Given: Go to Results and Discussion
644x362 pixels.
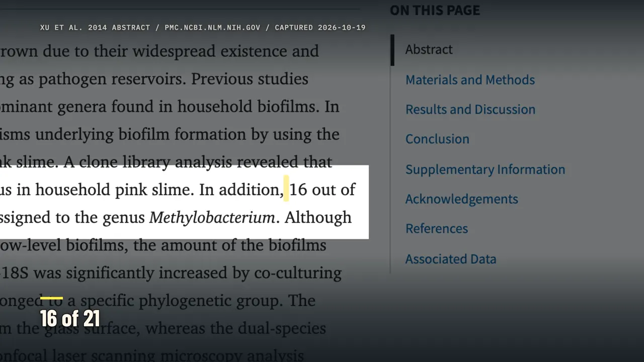Looking at the screenshot, I should 470,109.
